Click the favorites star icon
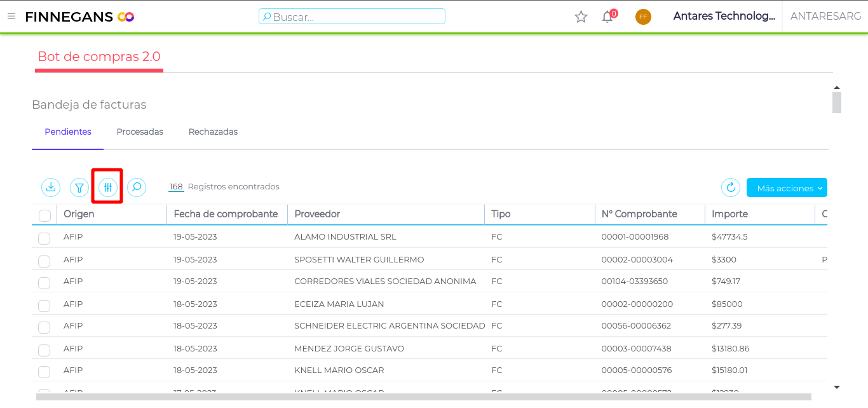 (x=581, y=17)
